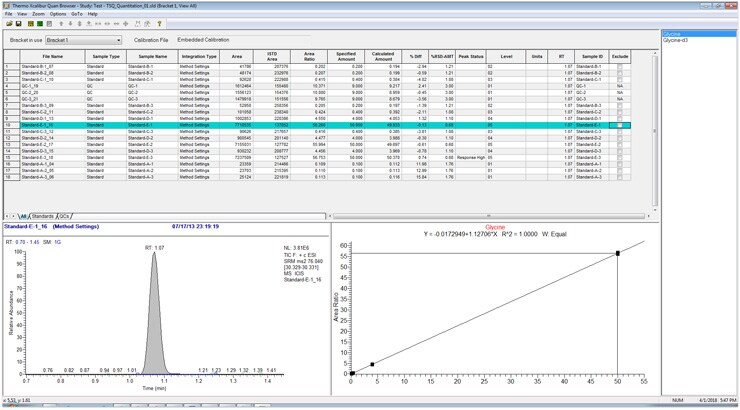Click the results grid vertical scrollbar

tap(655, 130)
